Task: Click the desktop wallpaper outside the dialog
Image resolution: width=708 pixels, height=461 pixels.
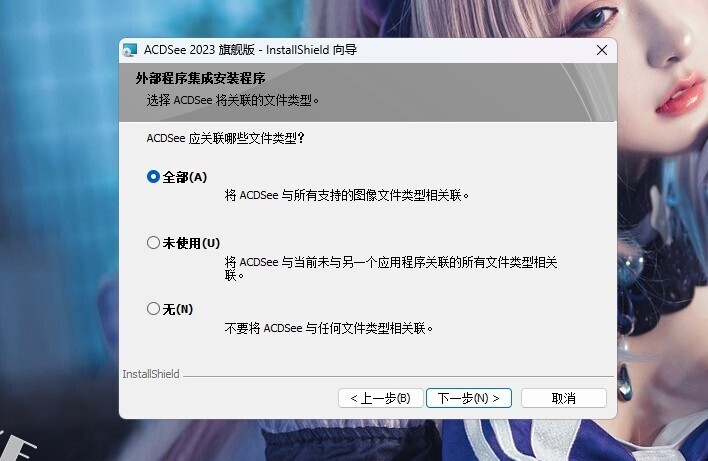Action: point(59,226)
